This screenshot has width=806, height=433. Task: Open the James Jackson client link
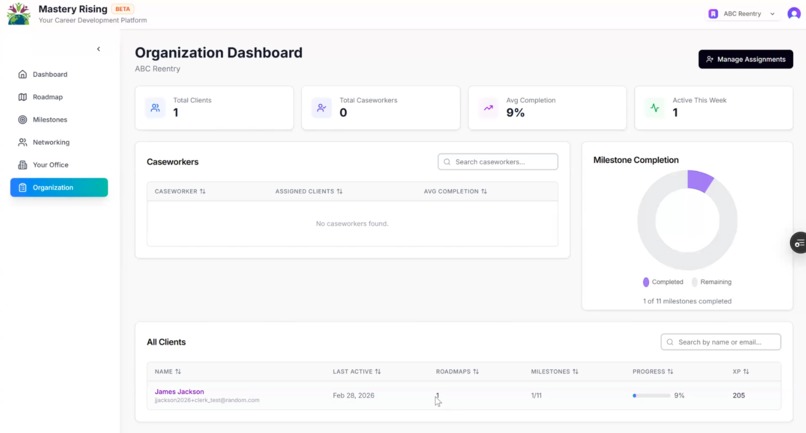pyautogui.click(x=179, y=391)
